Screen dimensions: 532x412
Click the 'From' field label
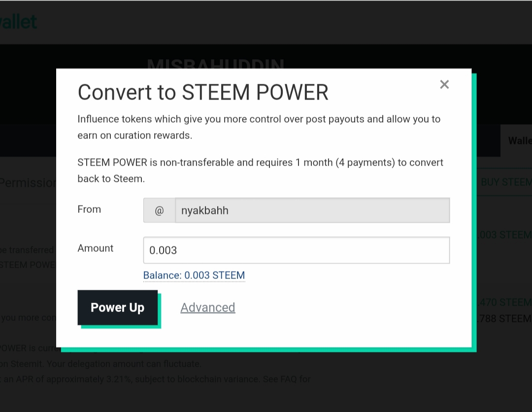coord(89,209)
